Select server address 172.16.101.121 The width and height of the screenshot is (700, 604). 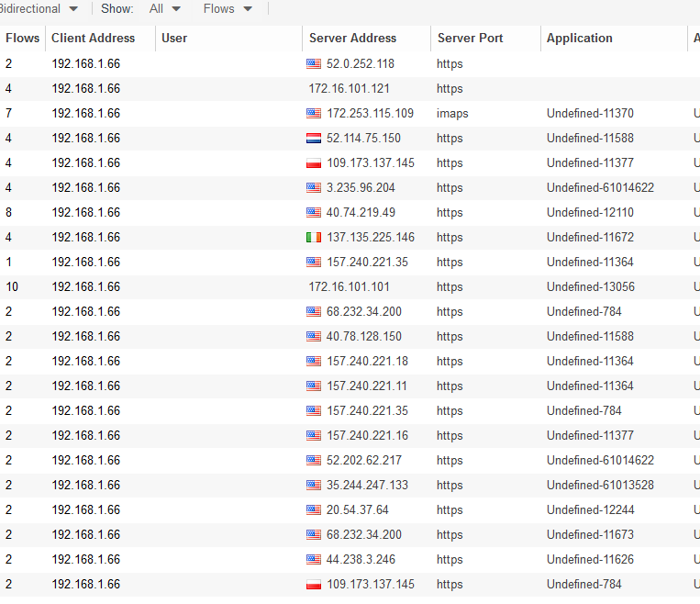(349, 89)
